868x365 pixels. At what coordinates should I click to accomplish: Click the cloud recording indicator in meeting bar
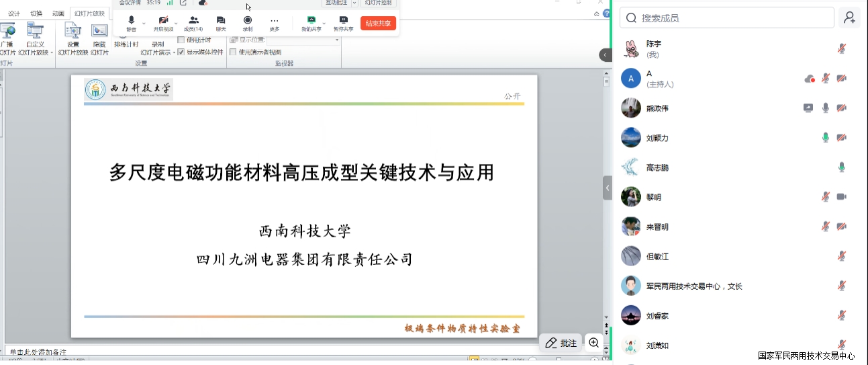(x=203, y=3)
